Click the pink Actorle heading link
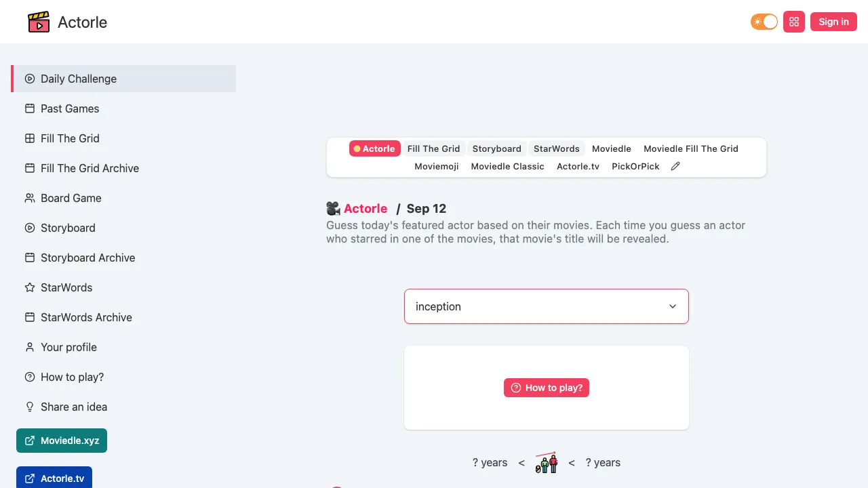Viewport: 868px width, 488px height. [366, 209]
